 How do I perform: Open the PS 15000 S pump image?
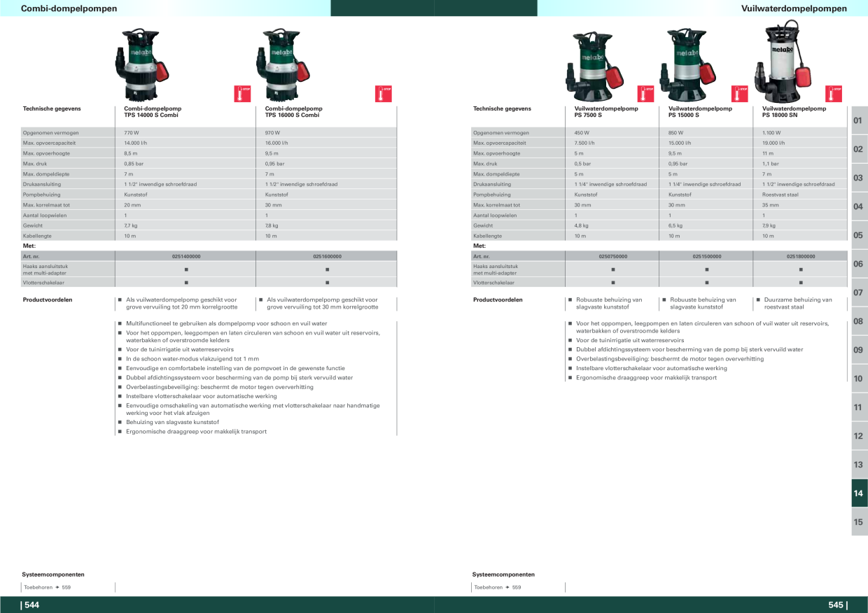[x=688, y=66]
